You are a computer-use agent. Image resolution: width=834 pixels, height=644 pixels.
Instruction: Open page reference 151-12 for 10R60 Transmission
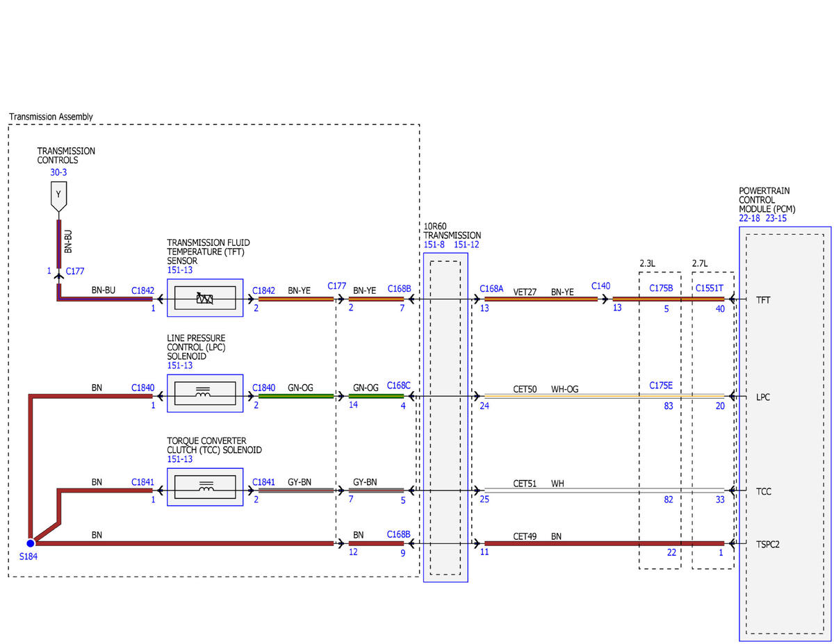(466, 245)
